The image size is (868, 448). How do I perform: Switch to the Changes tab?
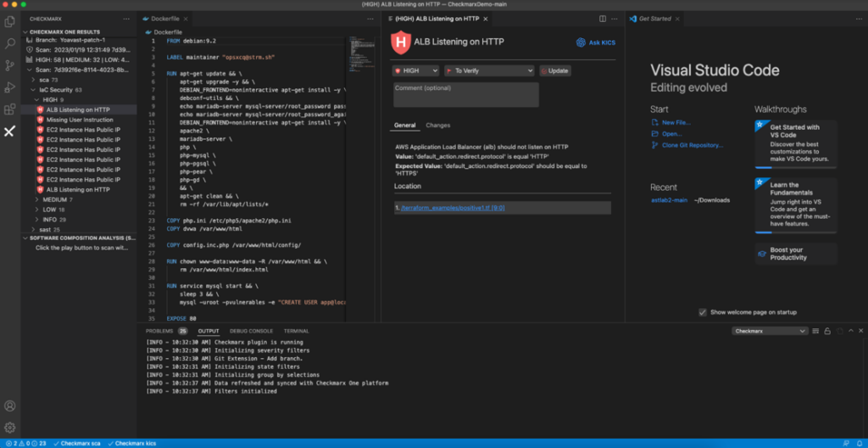(x=438, y=126)
